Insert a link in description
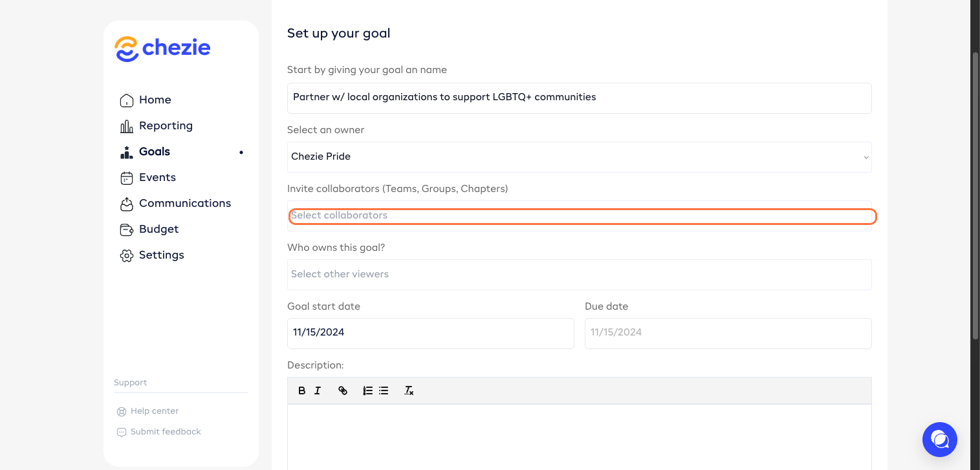This screenshot has width=980, height=470. 343,390
